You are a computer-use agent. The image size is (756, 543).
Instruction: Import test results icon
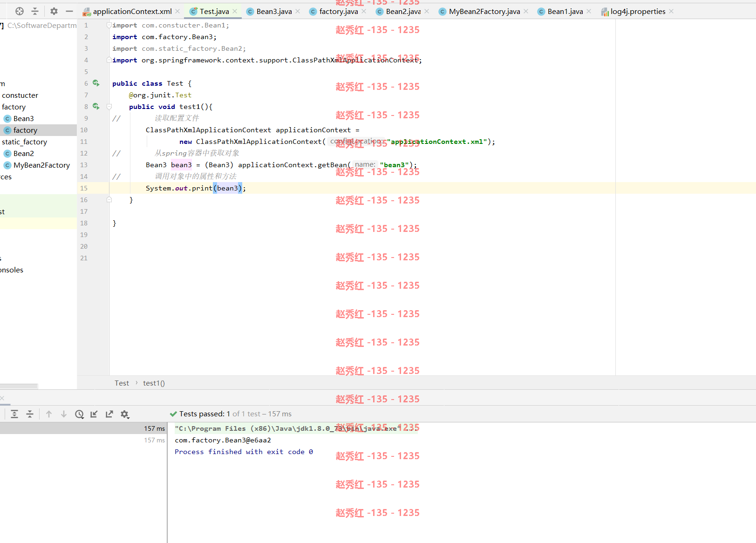coord(94,414)
